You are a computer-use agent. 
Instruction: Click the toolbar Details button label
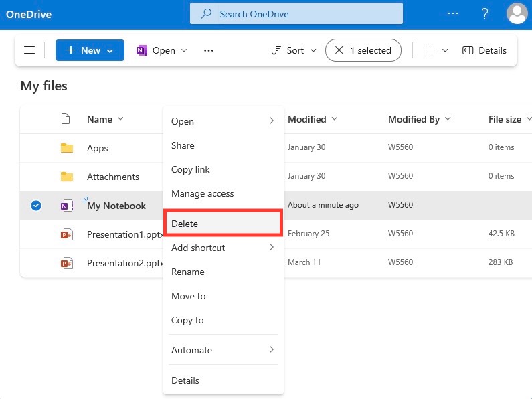coord(493,50)
